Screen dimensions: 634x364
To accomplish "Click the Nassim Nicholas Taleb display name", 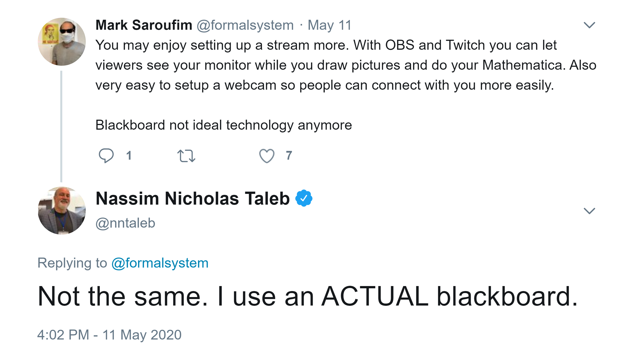I will [x=193, y=199].
